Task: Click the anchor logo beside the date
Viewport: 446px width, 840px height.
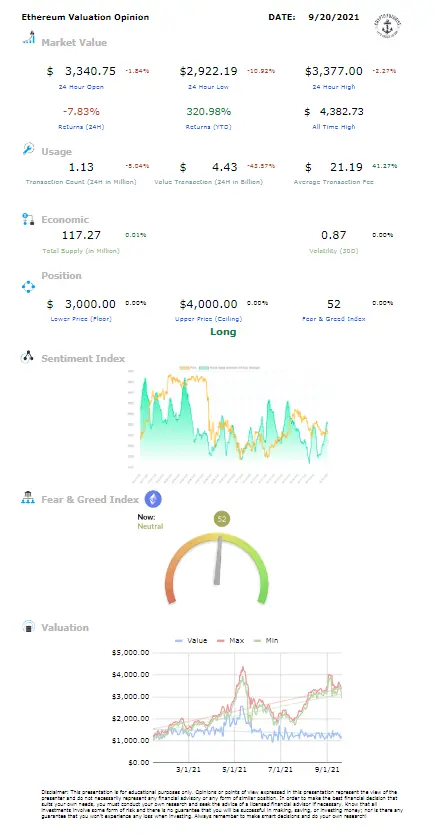Action: 389,25
